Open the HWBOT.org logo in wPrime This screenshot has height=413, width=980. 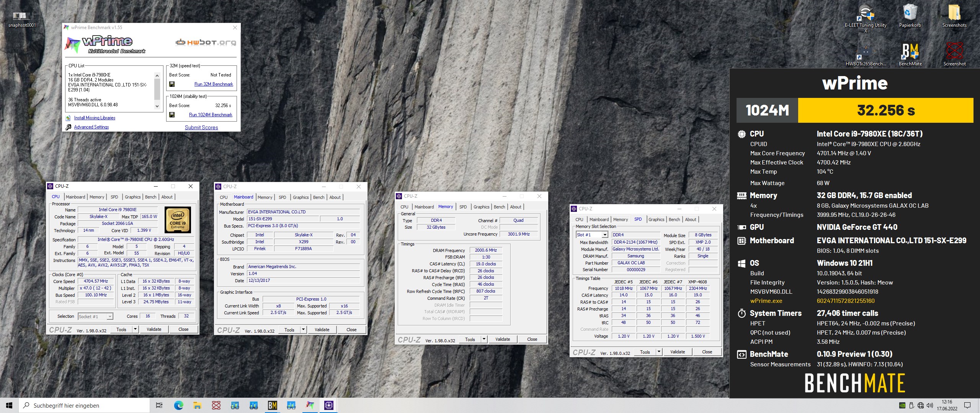click(x=206, y=42)
